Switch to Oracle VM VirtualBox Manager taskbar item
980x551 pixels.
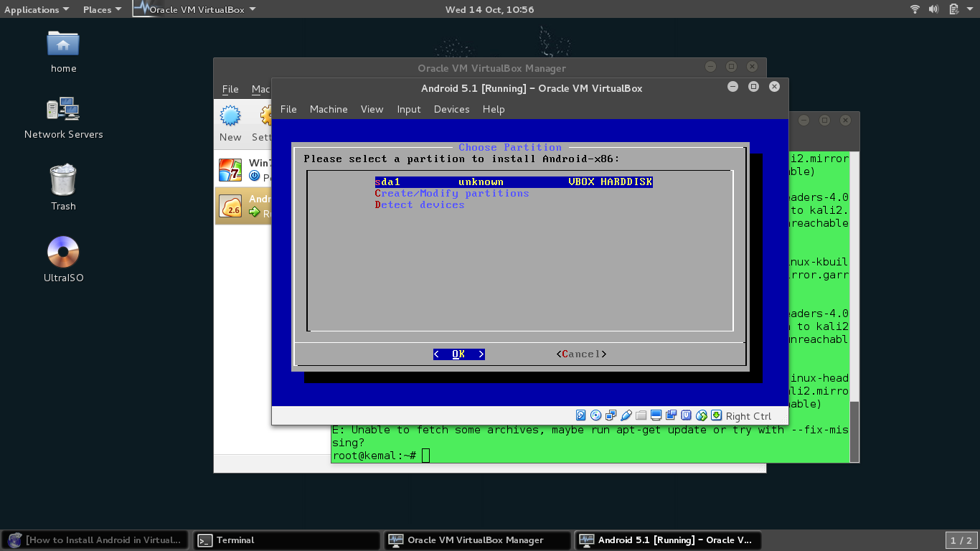[x=478, y=540]
